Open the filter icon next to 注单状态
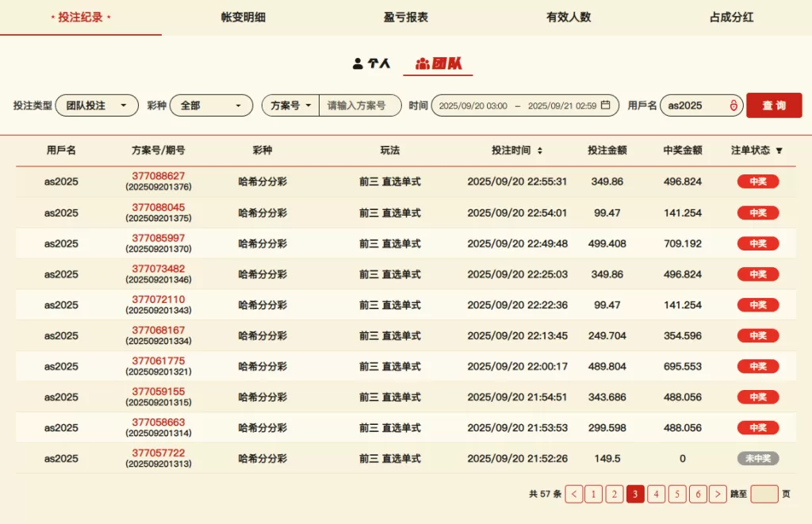Image resolution: width=812 pixels, height=524 pixels. [x=779, y=151]
